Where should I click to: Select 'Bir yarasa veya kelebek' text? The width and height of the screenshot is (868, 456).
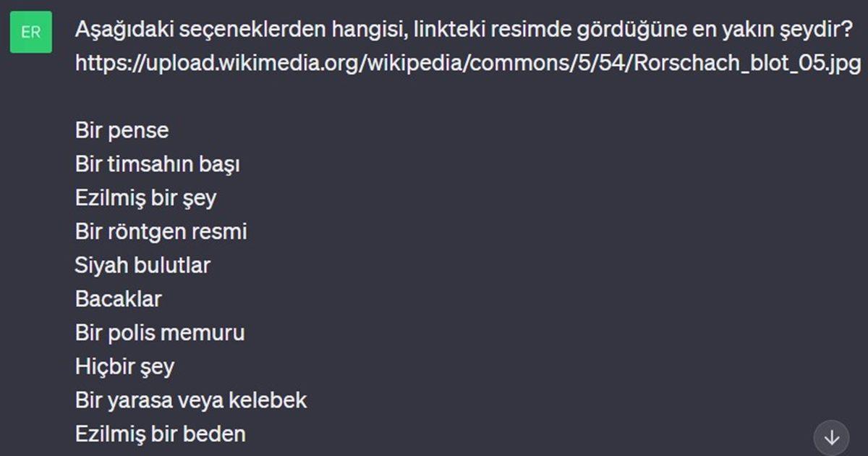point(191,400)
